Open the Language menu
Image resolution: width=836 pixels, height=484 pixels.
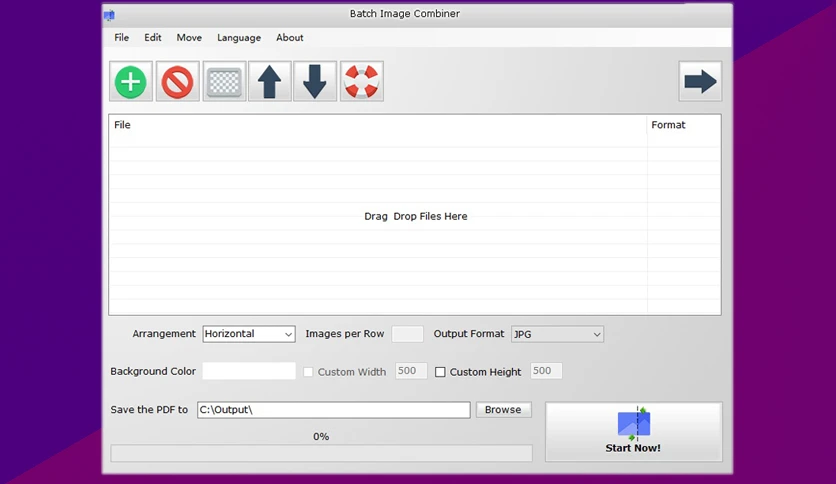pyautogui.click(x=239, y=38)
